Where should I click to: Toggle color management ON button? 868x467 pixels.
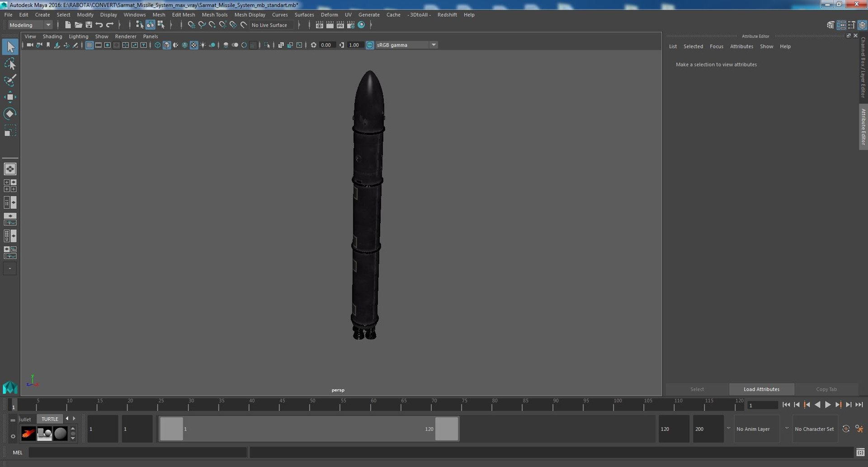click(370, 45)
